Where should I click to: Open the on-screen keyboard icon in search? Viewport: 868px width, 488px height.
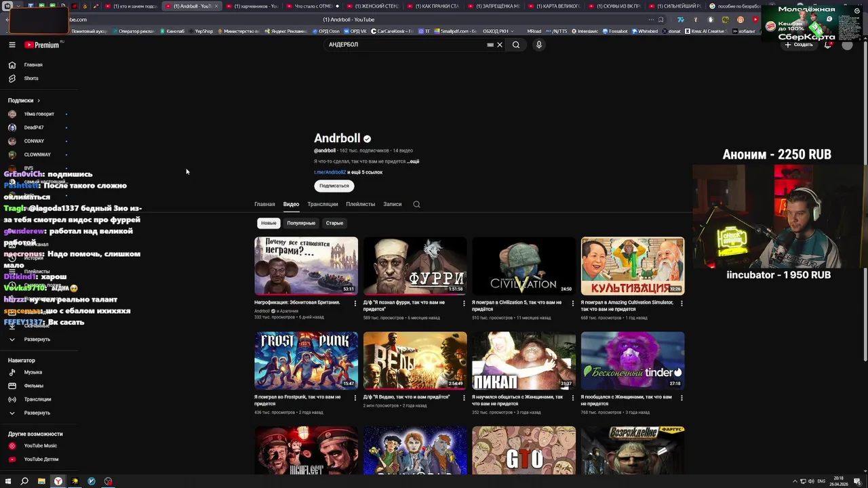tap(490, 45)
